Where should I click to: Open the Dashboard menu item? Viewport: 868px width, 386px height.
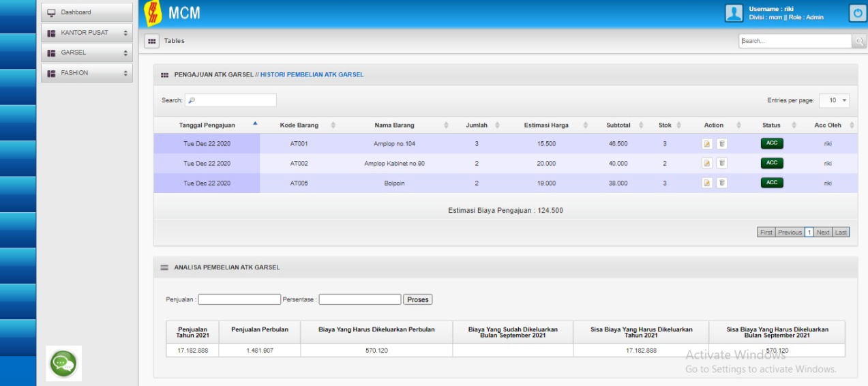click(87, 12)
